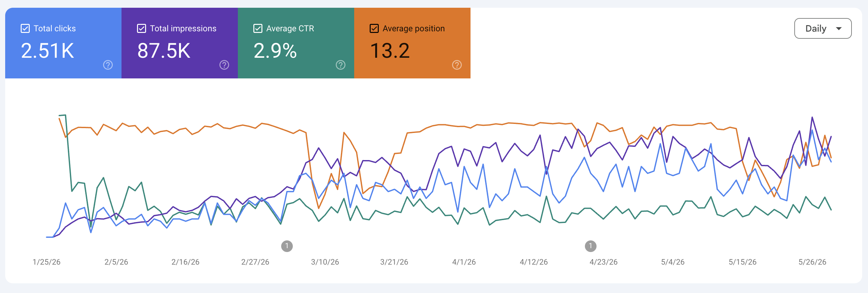The height and width of the screenshot is (293, 868).
Task: Click the 5/15/26 axis date label
Action: [x=742, y=262]
